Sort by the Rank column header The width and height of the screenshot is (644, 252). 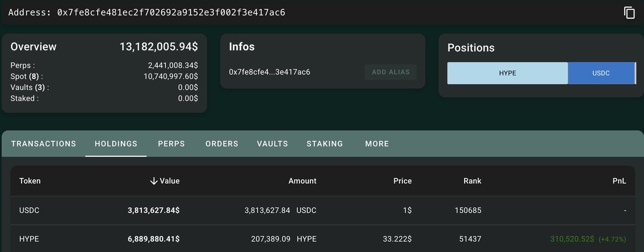tap(472, 181)
